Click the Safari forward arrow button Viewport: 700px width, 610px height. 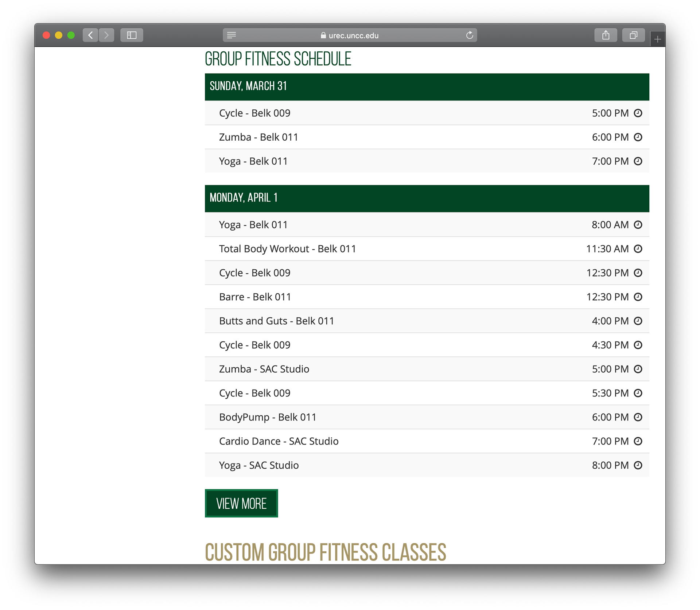[106, 35]
